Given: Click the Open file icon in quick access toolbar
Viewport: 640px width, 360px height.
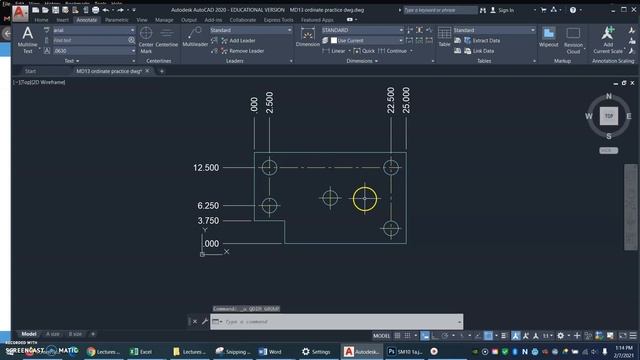Looking at the screenshot, I should 45,10.
